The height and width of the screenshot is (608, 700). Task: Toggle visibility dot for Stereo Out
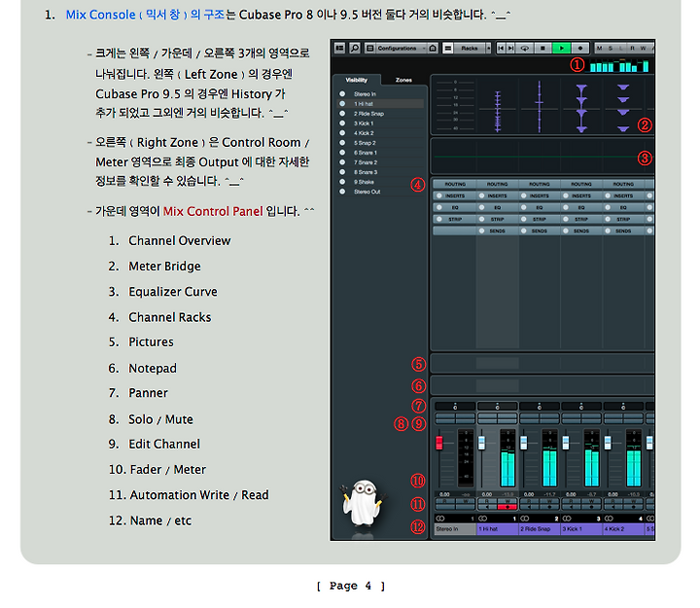tap(342, 192)
